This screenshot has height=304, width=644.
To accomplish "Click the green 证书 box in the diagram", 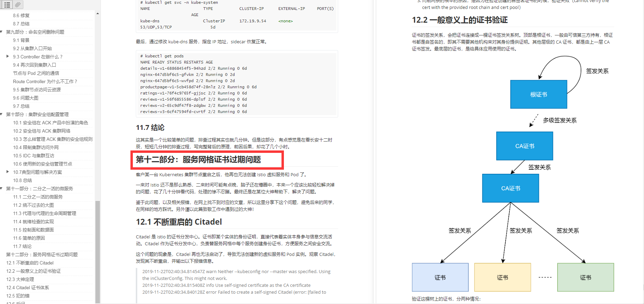I will click(586, 277).
